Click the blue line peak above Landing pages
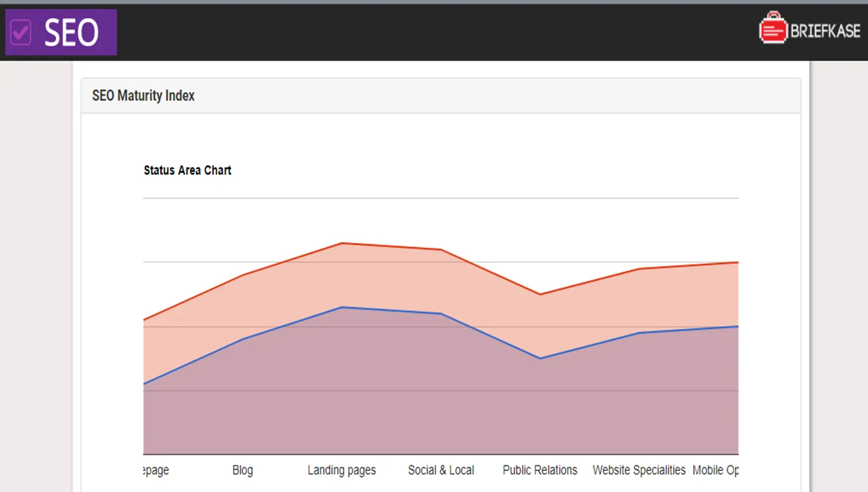 click(341, 307)
